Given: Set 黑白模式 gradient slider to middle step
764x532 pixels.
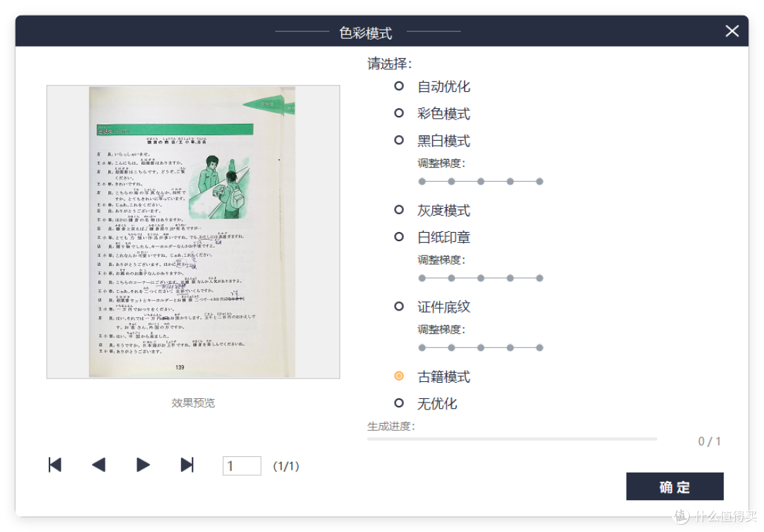Looking at the screenshot, I should coord(481,181).
